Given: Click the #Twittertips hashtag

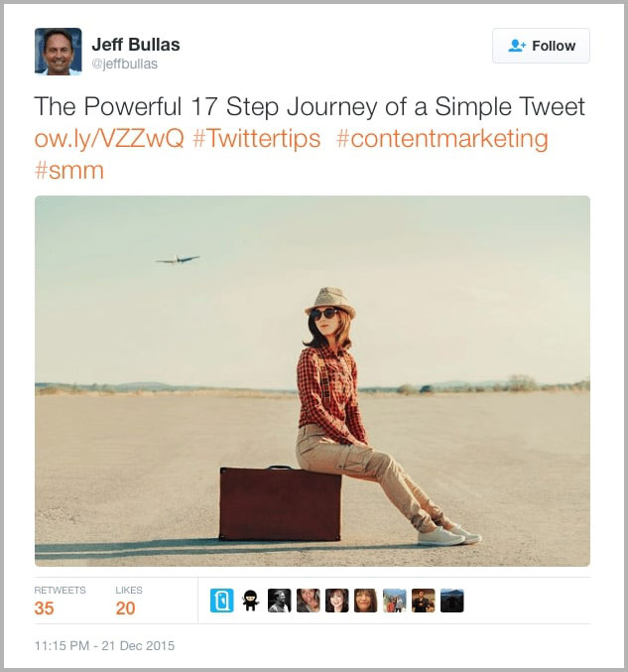Looking at the screenshot, I should pyautogui.click(x=256, y=138).
